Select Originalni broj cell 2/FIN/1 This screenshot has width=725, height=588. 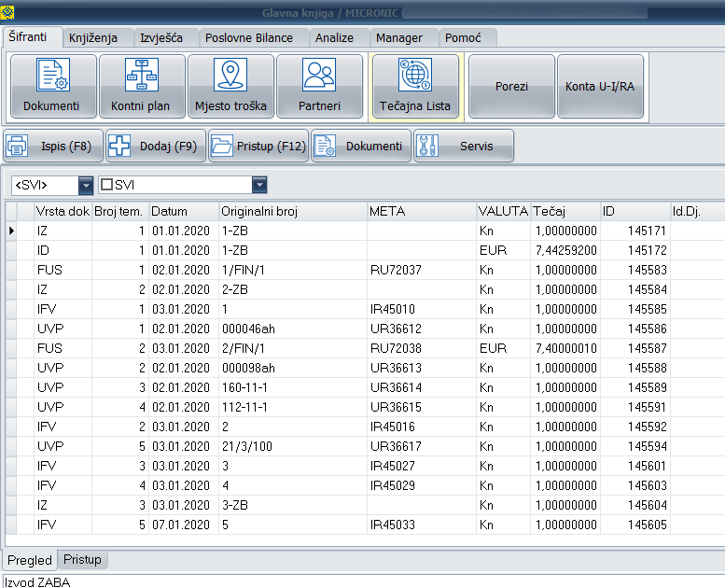(293, 348)
